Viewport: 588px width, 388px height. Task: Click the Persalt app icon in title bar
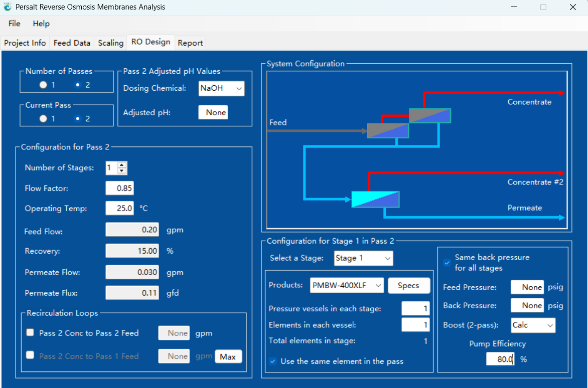click(7, 7)
